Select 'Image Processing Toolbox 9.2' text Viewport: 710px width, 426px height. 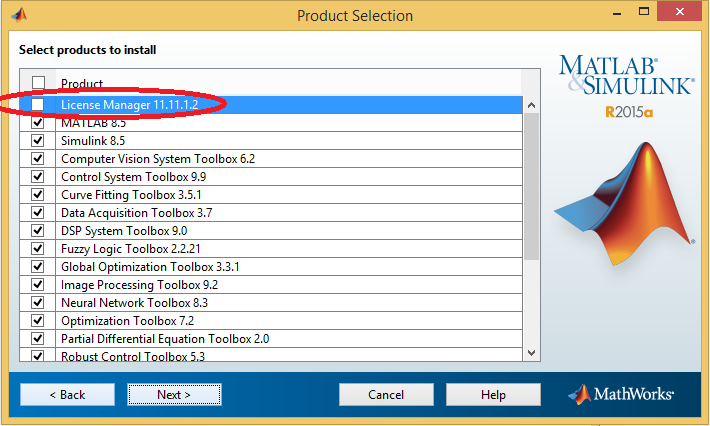tap(139, 285)
